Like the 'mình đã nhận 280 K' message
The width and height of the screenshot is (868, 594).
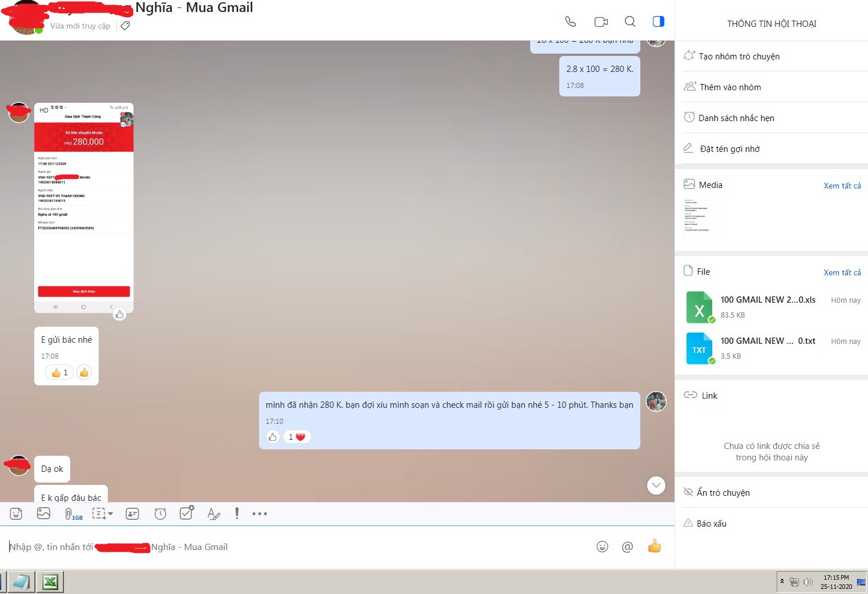coord(273,437)
